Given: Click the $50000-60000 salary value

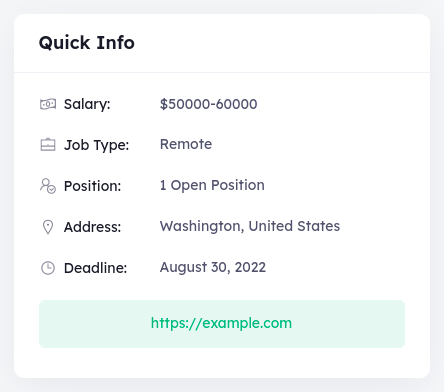Looking at the screenshot, I should [x=209, y=104].
